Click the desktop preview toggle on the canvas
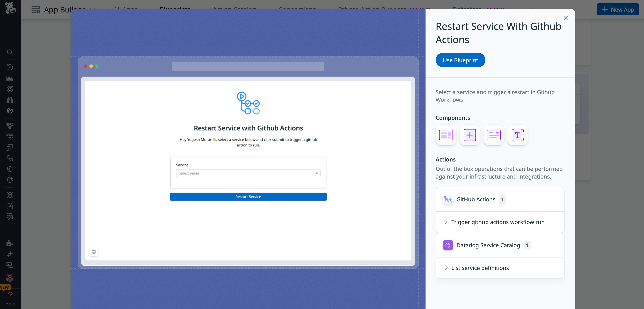644x309 pixels. [x=94, y=252]
